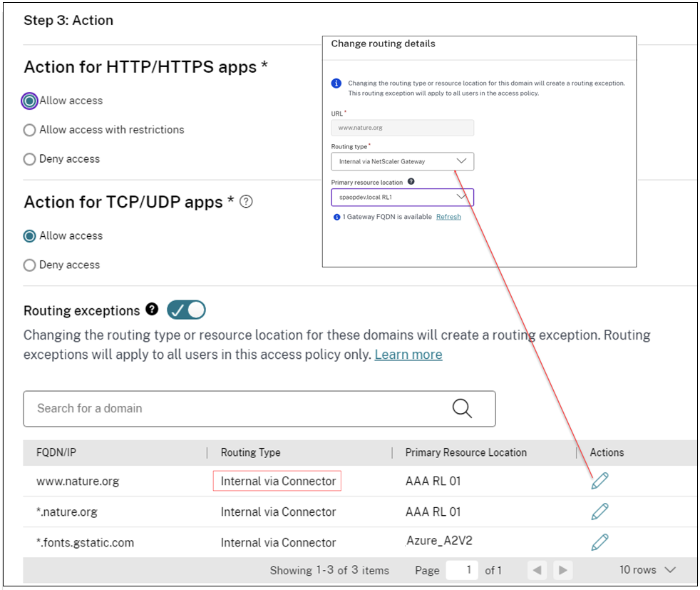Viewport: 700px width, 590px height.
Task: Click the previous page arrow
Action: 537,569
